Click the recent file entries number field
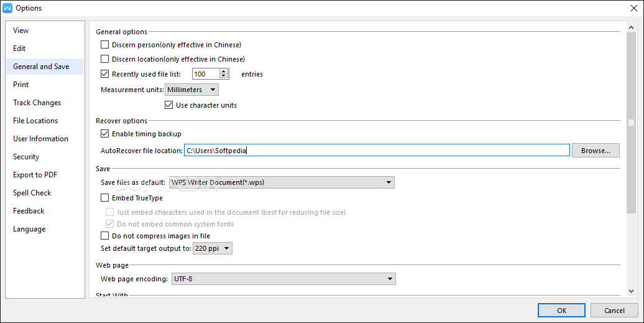 point(206,74)
